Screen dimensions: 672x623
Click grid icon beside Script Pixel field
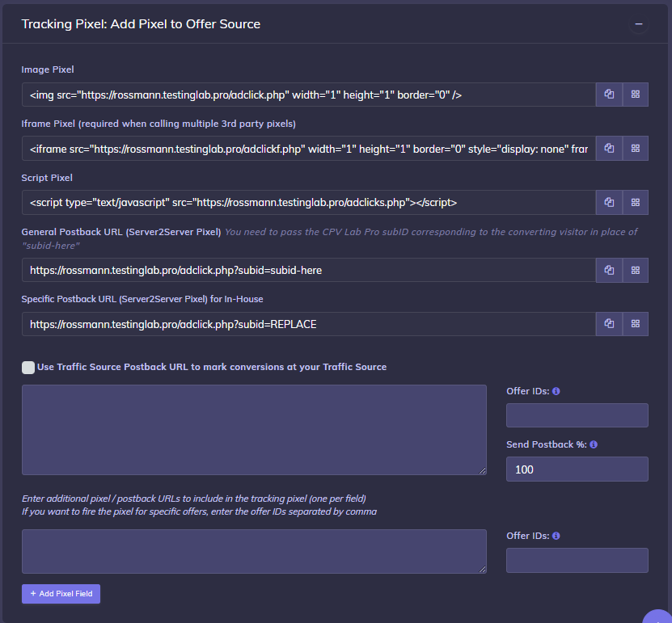[636, 202]
